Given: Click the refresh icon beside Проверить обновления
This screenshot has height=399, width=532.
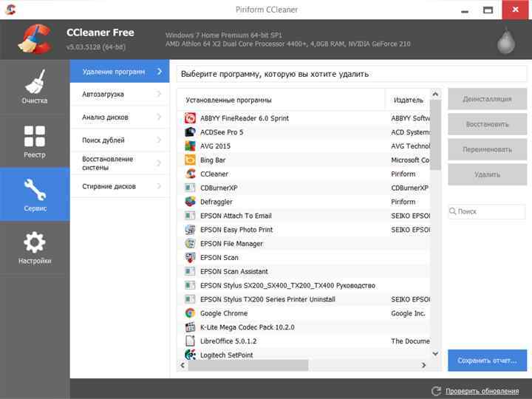Looking at the screenshot, I should pyautogui.click(x=437, y=391).
